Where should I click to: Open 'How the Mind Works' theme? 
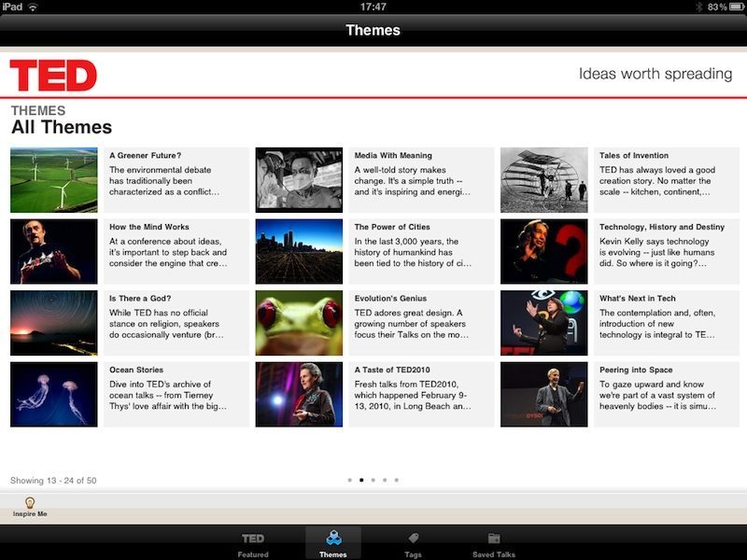coord(149,227)
